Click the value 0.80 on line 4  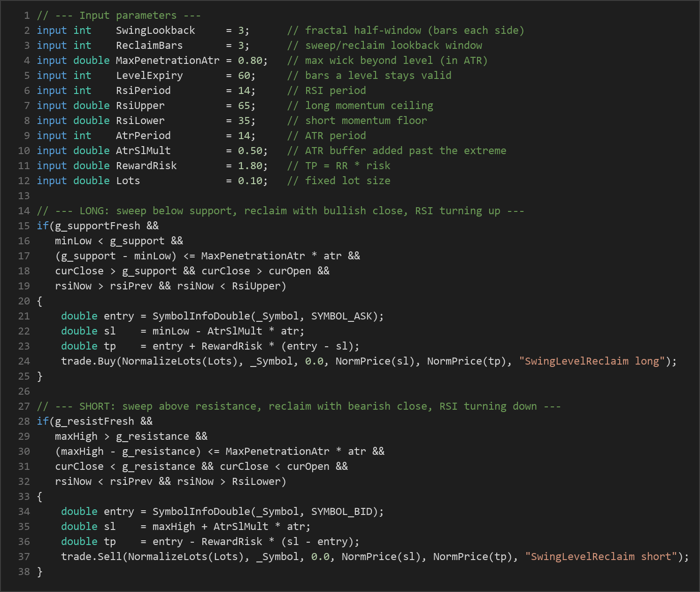(x=250, y=61)
